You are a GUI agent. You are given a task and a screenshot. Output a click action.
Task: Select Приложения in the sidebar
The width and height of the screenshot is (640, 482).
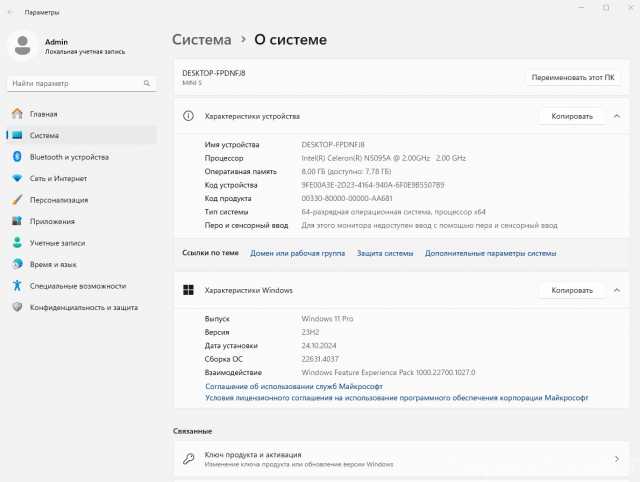point(52,221)
